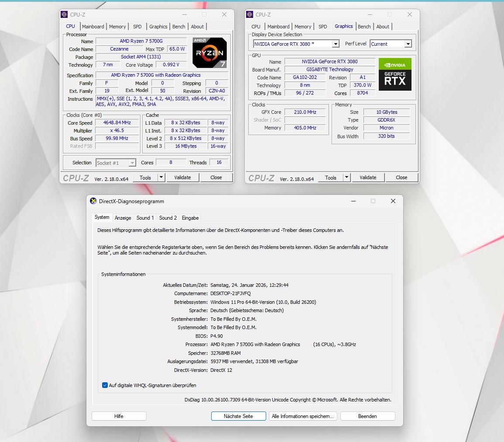Click the Beenden button
The height and width of the screenshot is (442, 504).
coord(367,416)
